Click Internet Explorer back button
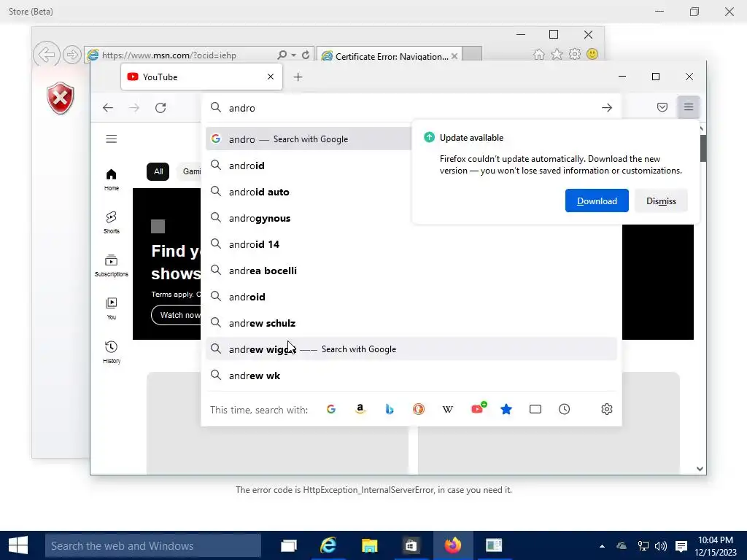Image resolution: width=747 pixels, height=560 pixels. click(46, 54)
